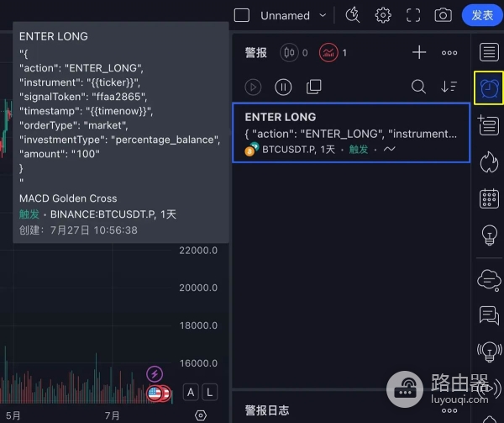Add a new alert with plus icon
504x423 pixels.
[419, 52]
